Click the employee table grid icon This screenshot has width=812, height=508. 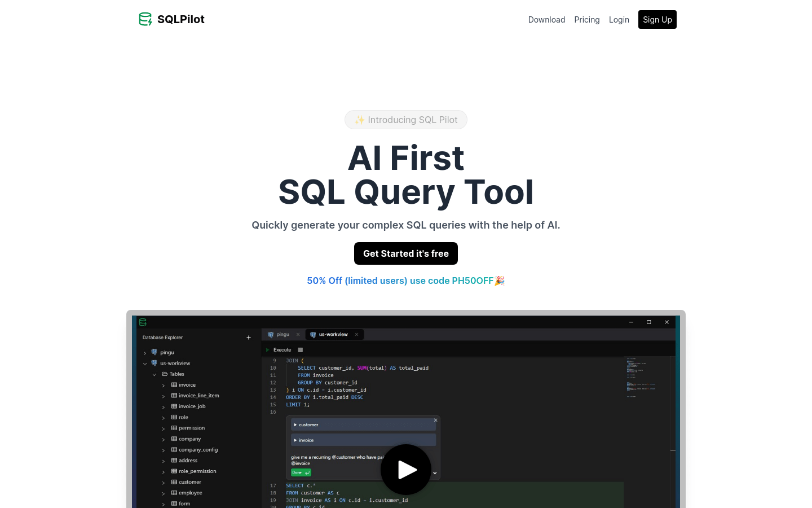click(174, 492)
